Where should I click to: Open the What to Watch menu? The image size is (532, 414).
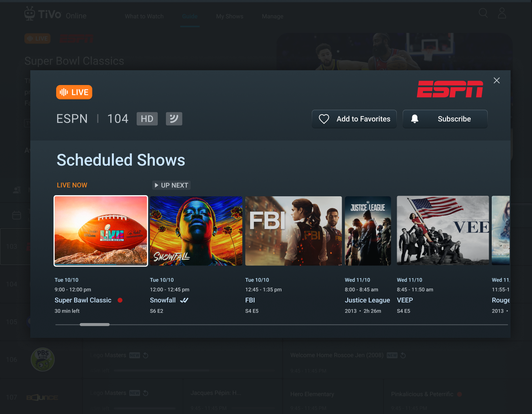click(x=144, y=16)
